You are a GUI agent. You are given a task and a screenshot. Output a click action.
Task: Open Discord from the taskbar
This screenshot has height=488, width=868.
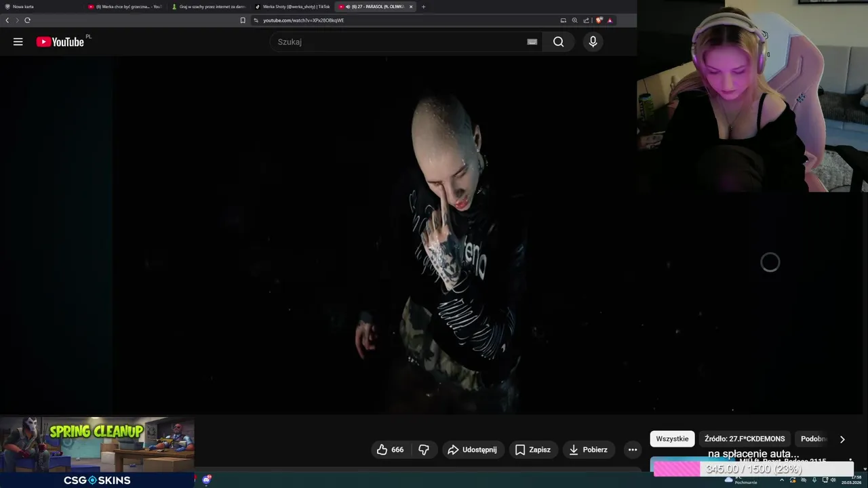[207, 480]
